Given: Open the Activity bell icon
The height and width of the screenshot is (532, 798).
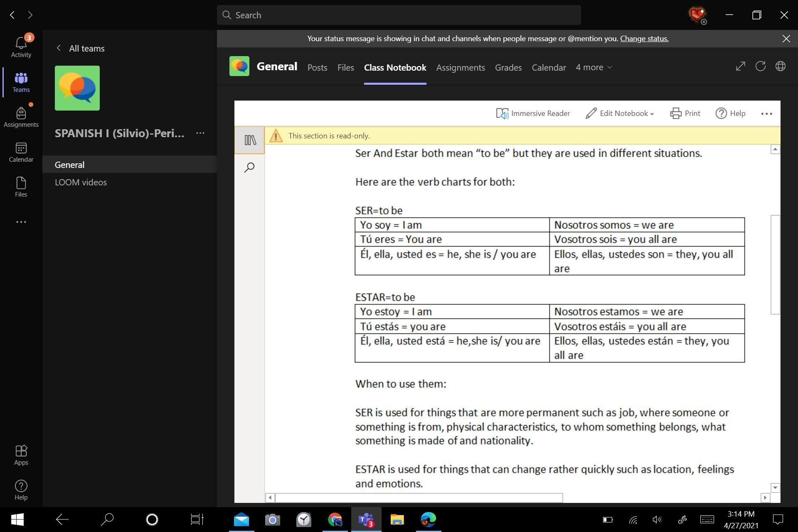Looking at the screenshot, I should [x=21, y=47].
